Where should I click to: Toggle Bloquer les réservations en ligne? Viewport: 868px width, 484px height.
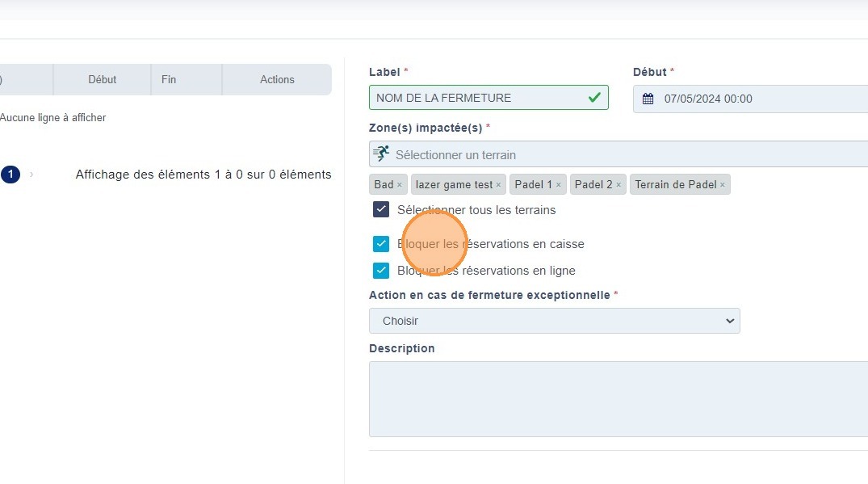click(x=381, y=271)
